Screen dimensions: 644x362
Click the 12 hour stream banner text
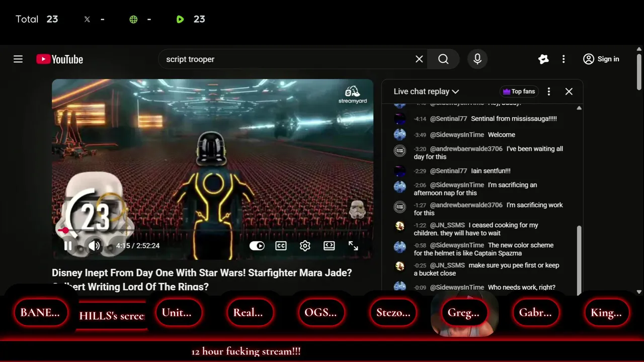click(x=246, y=351)
